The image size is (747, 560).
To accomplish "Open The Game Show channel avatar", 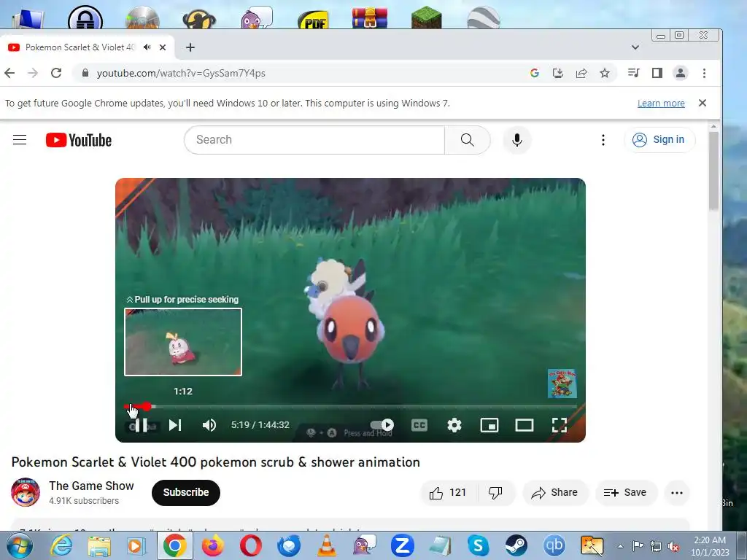I will [26, 492].
